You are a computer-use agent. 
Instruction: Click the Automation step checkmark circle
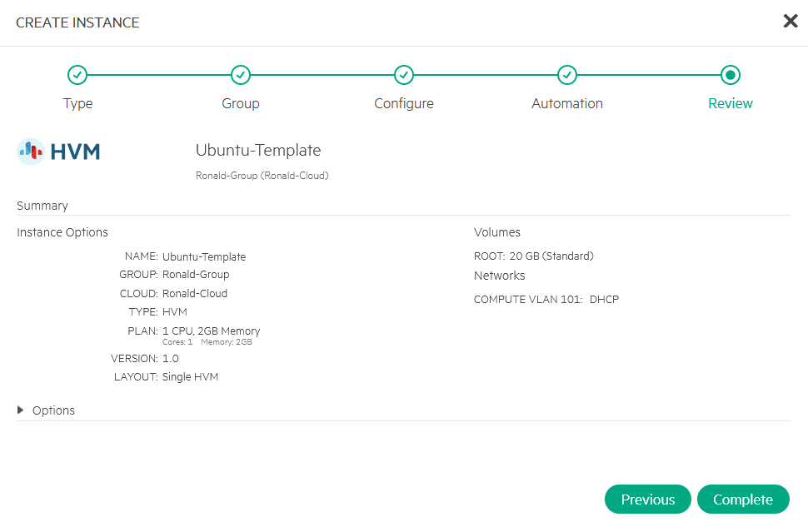tap(567, 75)
